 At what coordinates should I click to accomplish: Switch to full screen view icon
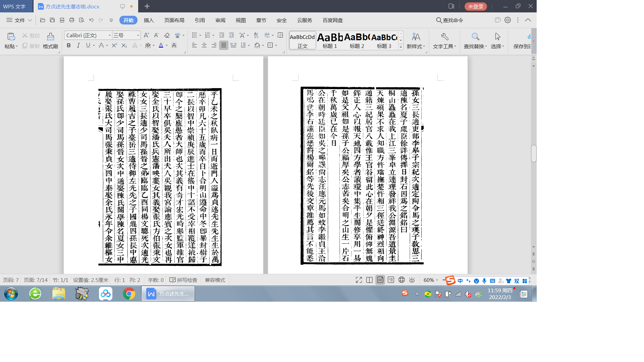[359, 280]
